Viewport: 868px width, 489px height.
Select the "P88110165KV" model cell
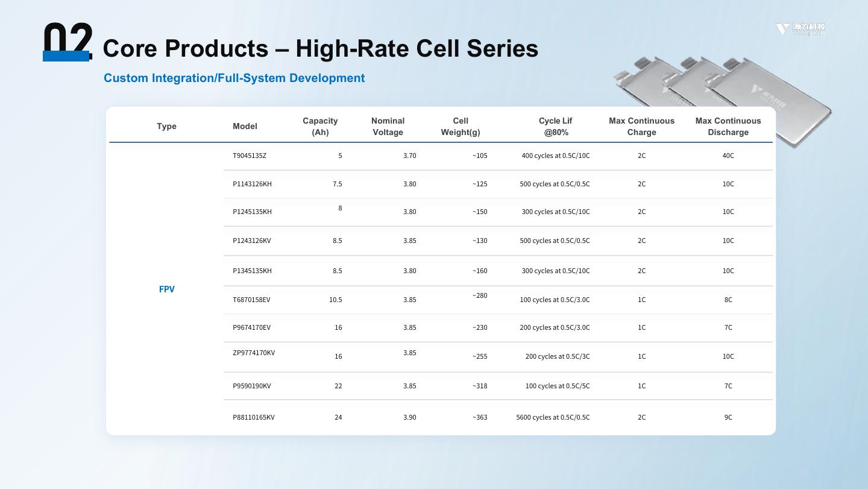[x=254, y=417]
